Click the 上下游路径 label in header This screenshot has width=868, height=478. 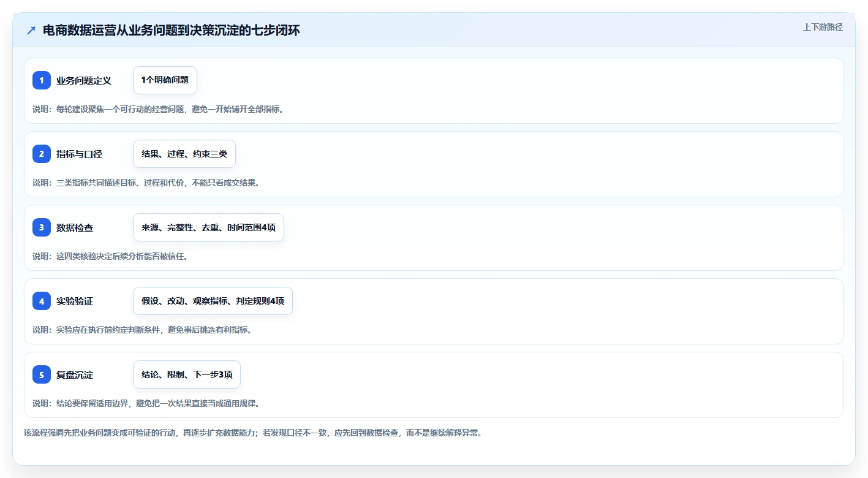(823, 27)
